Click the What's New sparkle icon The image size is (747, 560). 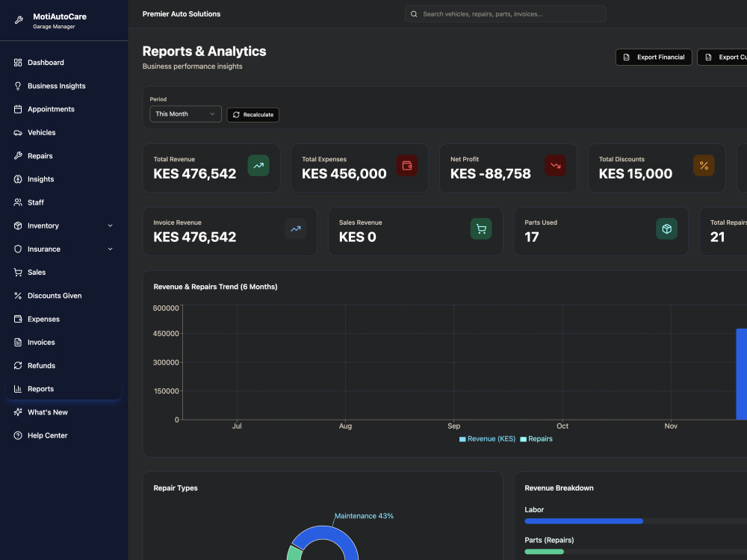(18, 412)
